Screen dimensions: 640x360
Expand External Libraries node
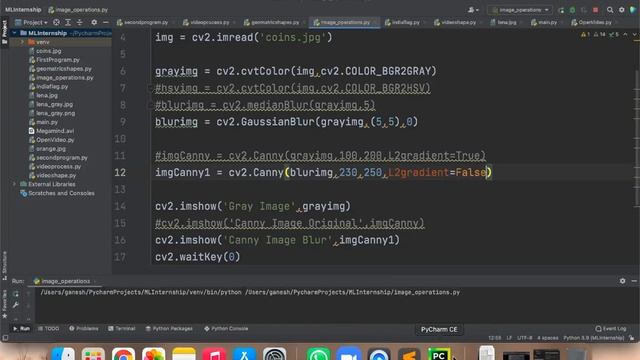pos(14,184)
